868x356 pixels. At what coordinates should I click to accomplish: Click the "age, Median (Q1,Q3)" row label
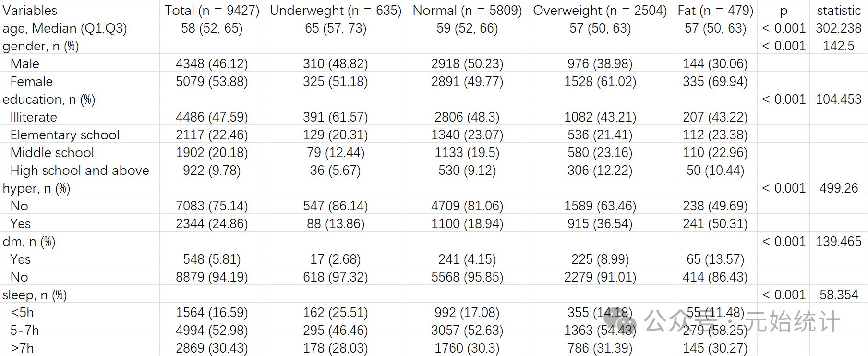pos(65,28)
